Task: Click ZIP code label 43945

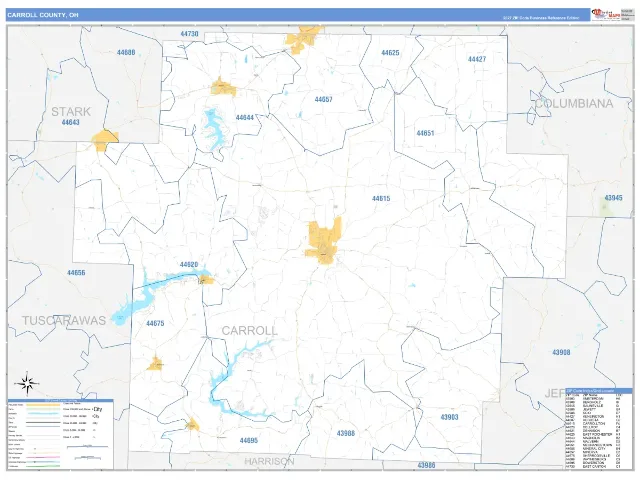Action: pyautogui.click(x=613, y=198)
